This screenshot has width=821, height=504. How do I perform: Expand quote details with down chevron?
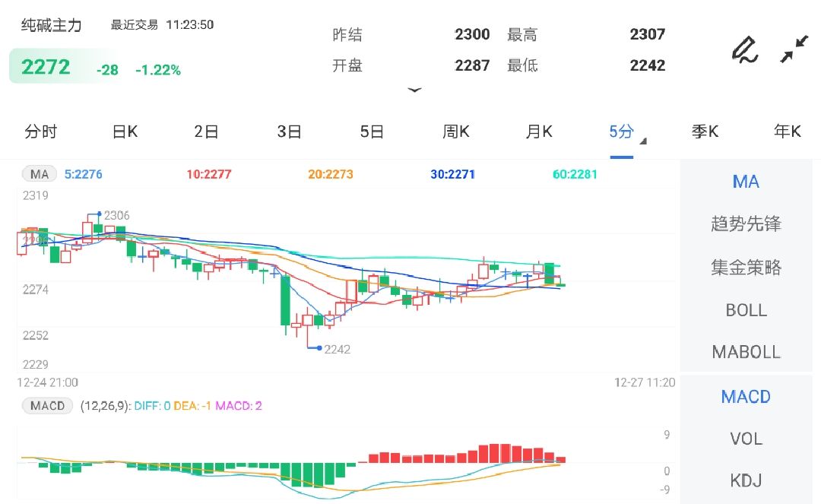pos(414,90)
